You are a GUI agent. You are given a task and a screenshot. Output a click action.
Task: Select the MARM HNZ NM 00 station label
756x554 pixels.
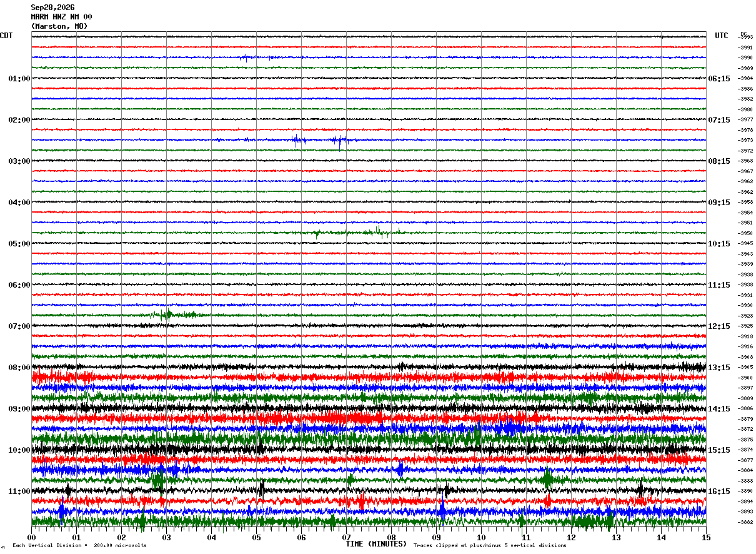(61, 17)
